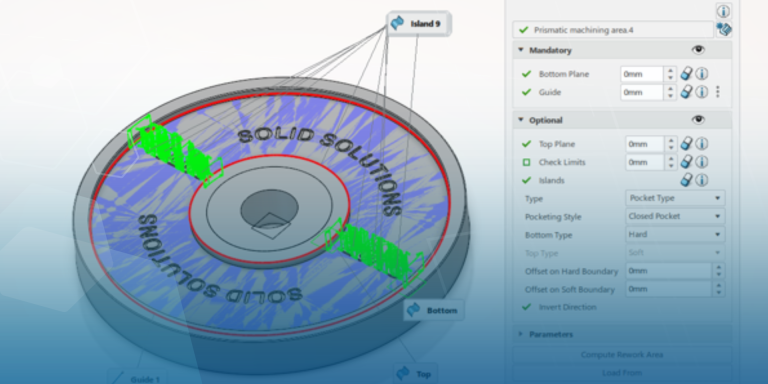
Task: Click Offset on Soft Boundary stepper
Action: 719,289
